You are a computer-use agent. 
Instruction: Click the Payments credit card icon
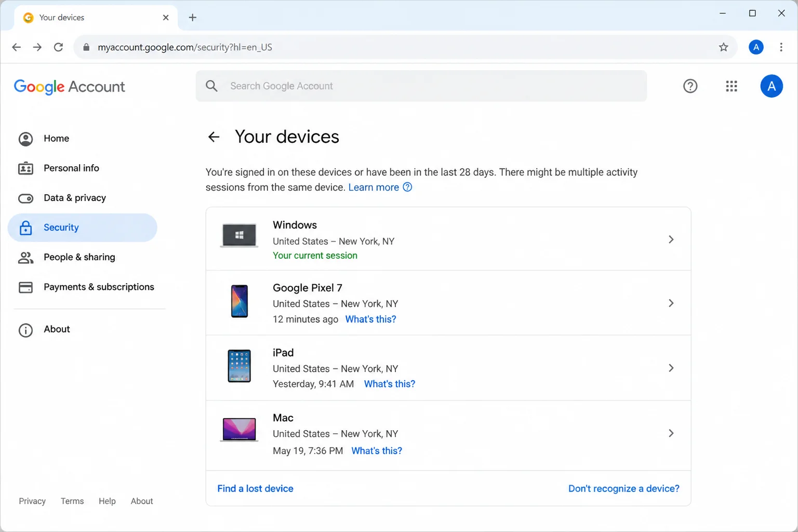[x=25, y=287]
